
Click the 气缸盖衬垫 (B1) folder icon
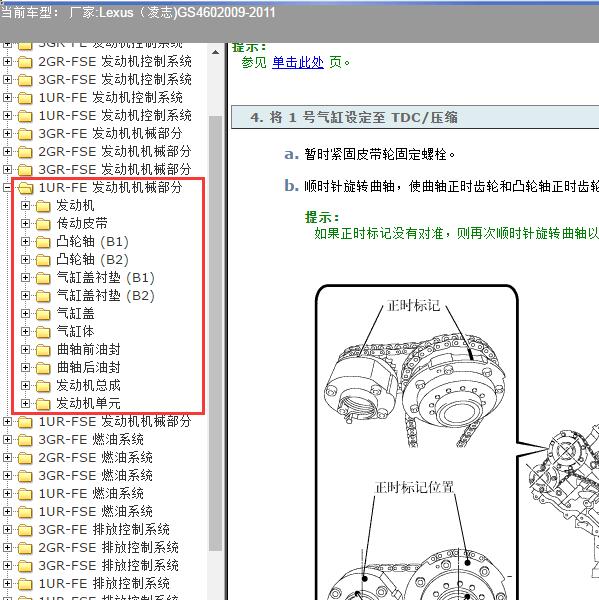43,278
